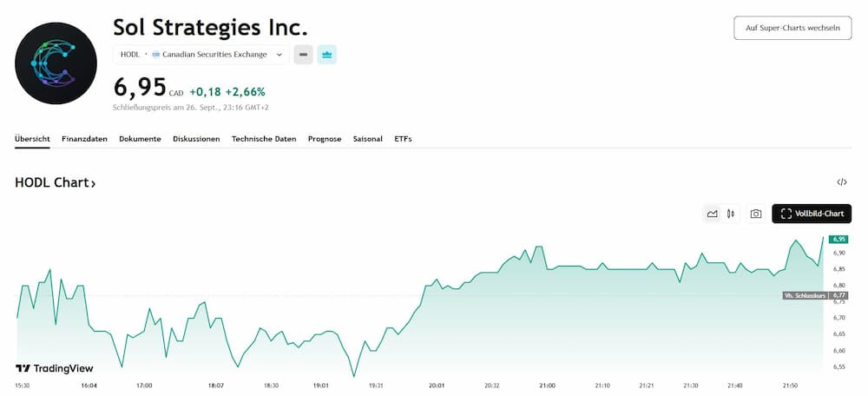
Task: Switch chart to candlestick style
Action: tap(731, 214)
